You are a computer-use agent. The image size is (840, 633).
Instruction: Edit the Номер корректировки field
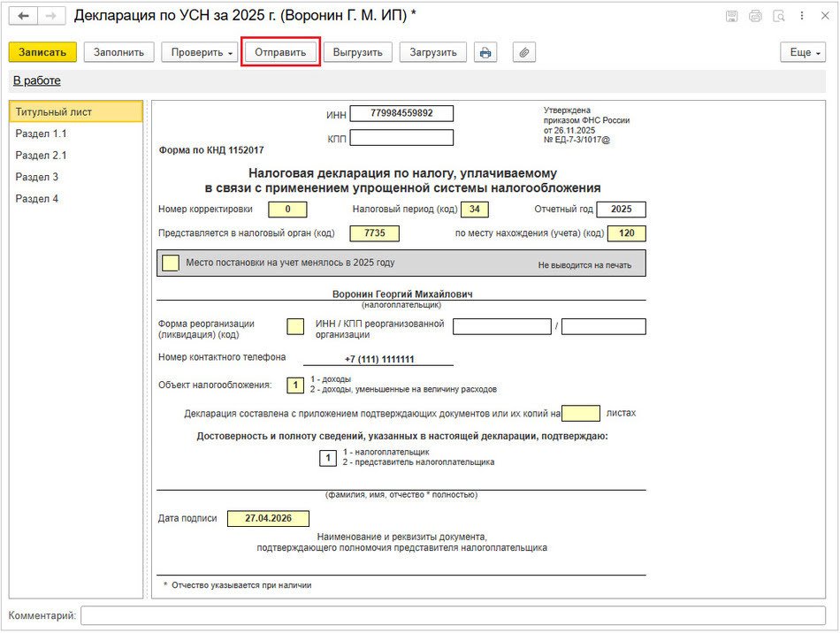click(287, 210)
